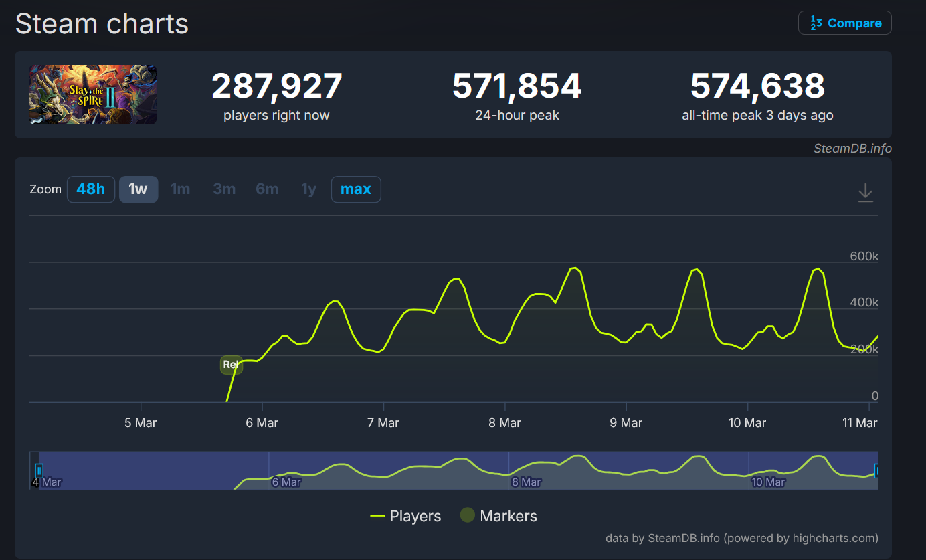
Task: Click the Rel release marker on the chart
Action: pyautogui.click(x=231, y=365)
